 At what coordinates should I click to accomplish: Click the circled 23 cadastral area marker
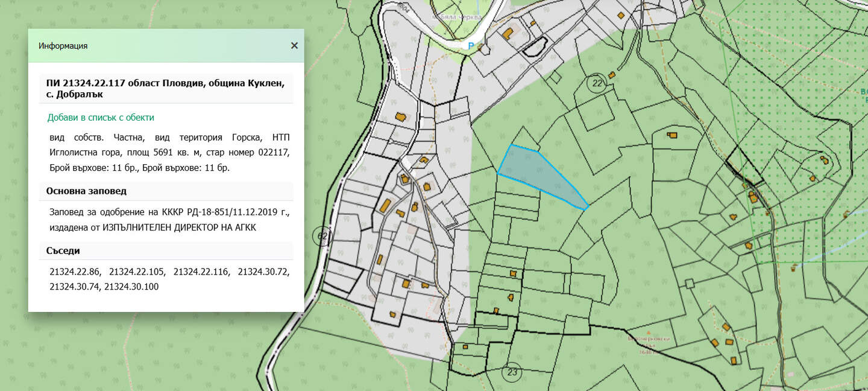pyautogui.click(x=512, y=372)
